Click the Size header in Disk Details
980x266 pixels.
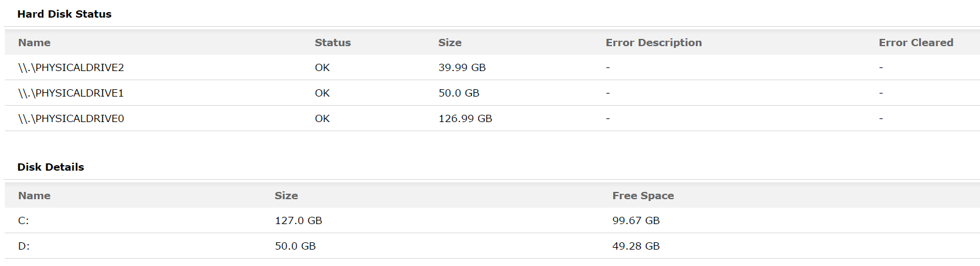point(286,196)
